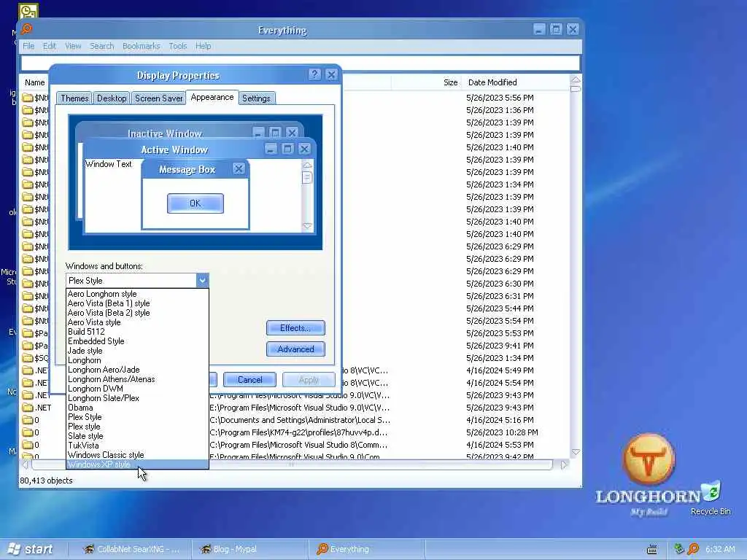Open the Help menu in Everything
Viewport: 747px width, 560px height.
pos(203,46)
